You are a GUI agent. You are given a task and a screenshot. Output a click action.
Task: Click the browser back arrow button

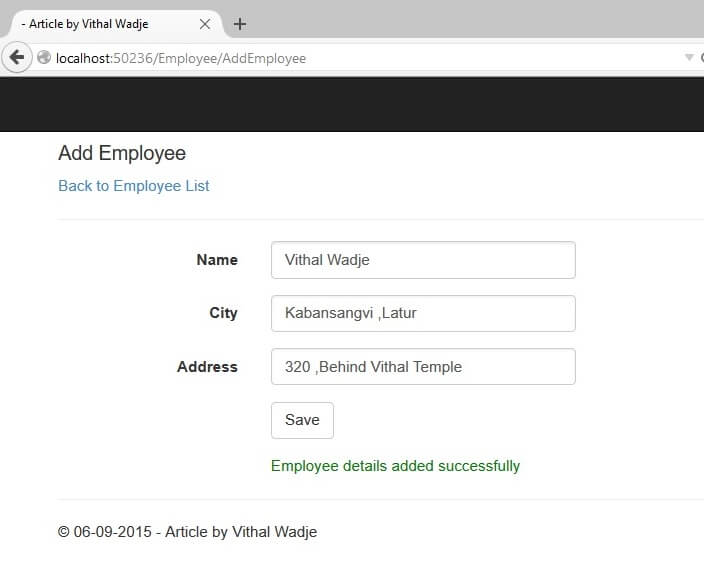(x=17, y=58)
